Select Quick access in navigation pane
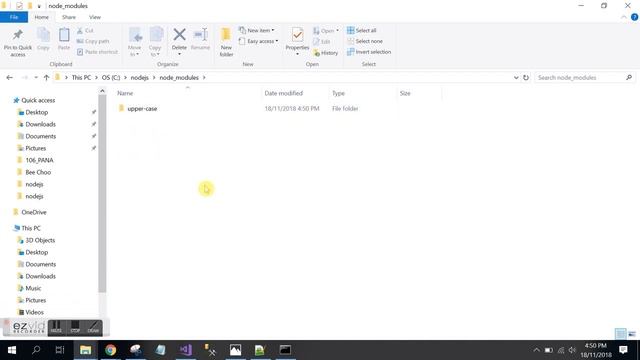Screen dimensions: 640x360 38,100
